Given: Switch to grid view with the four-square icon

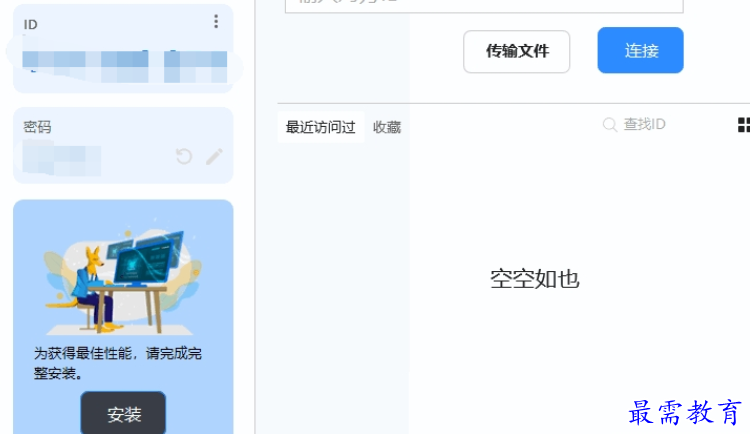Looking at the screenshot, I should [744, 125].
